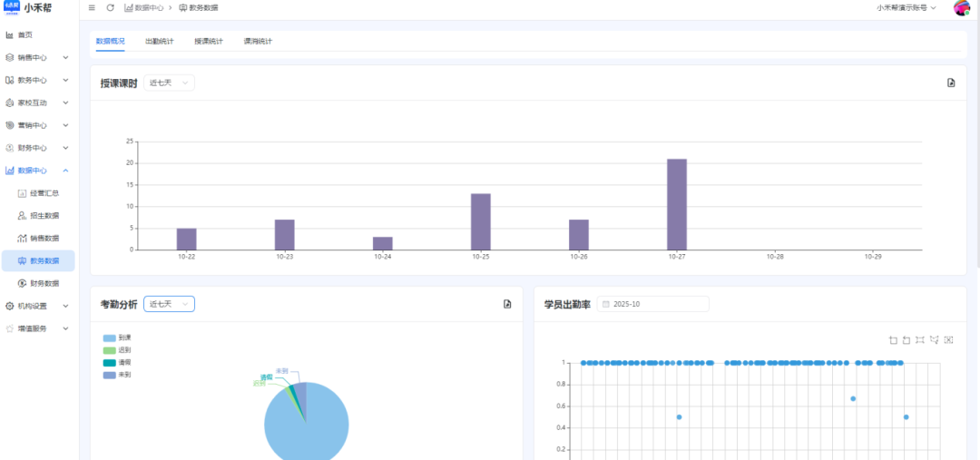Click the 请假 teal legend color swatch
Screen dimensions: 980x460
coord(109,363)
